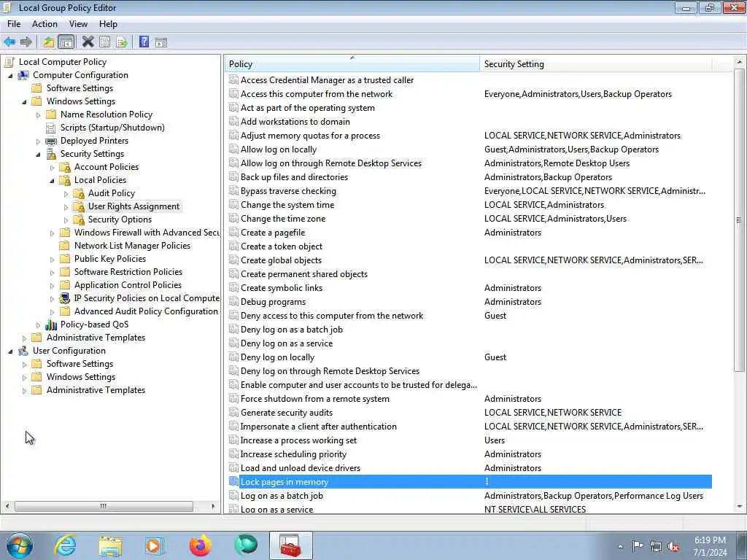The height and width of the screenshot is (560, 747).
Task: Select Advanced Audit Policy Configuration
Action: tap(146, 311)
